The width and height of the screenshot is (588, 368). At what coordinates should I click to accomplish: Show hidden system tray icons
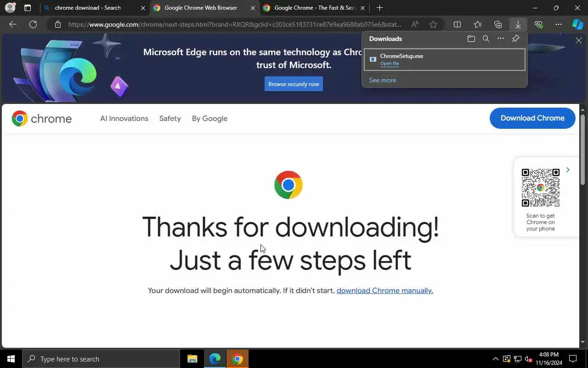tap(495, 359)
